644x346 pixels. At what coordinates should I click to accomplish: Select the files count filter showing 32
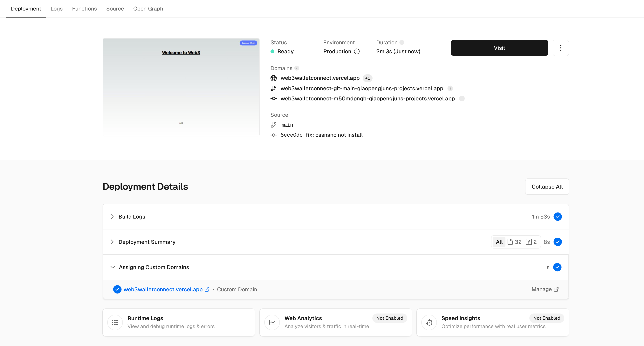[515, 242]
